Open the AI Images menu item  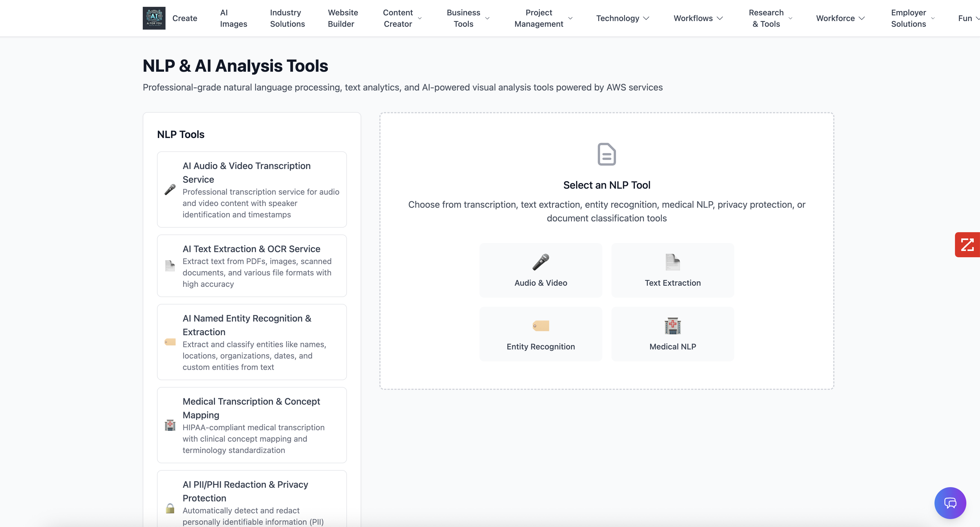[x=233, y=18]
